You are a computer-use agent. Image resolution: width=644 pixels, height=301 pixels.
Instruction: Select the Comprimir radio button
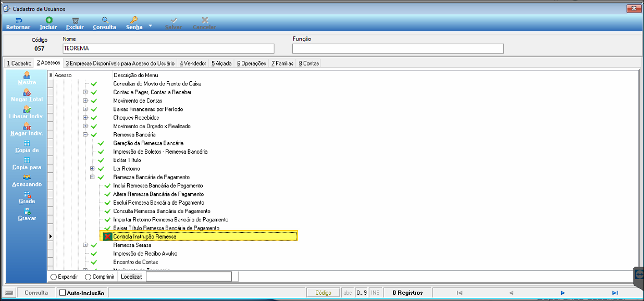(x=88, y=277)
